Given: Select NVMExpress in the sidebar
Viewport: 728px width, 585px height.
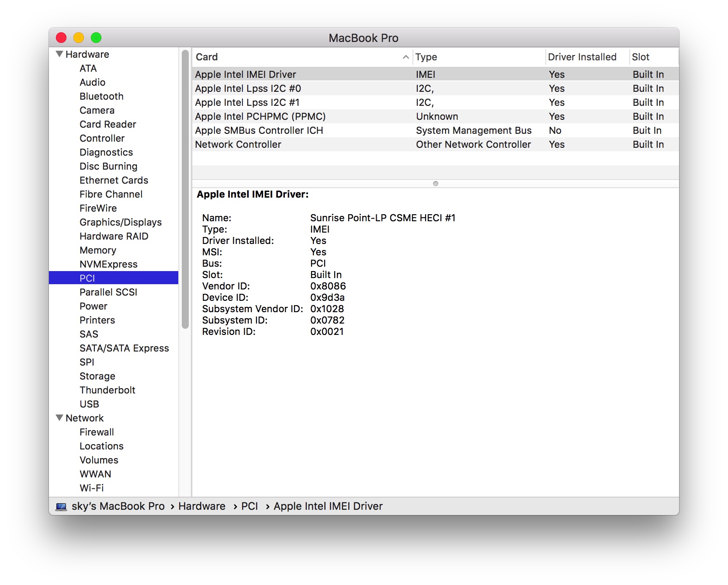Looking at the screenshot, I should (x=108, y=264).
